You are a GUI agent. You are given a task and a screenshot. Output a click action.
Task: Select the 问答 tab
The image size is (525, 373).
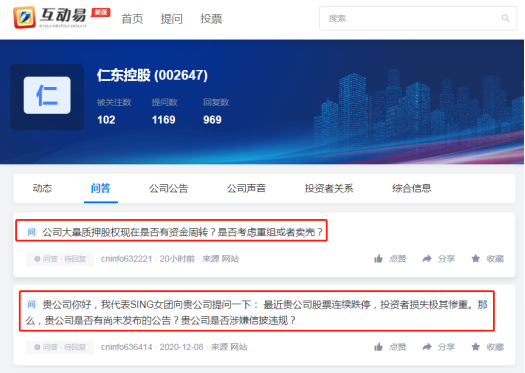tap(100, 188)
